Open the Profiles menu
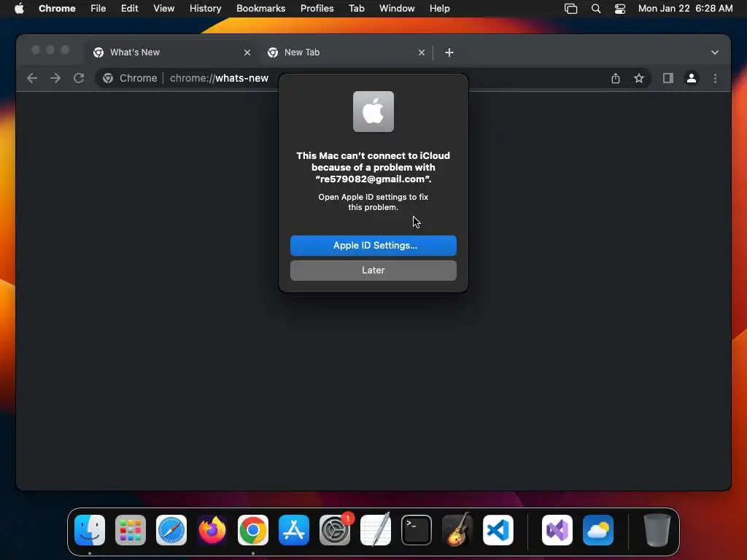Screen dimensions: 747x560 point(317,8)
